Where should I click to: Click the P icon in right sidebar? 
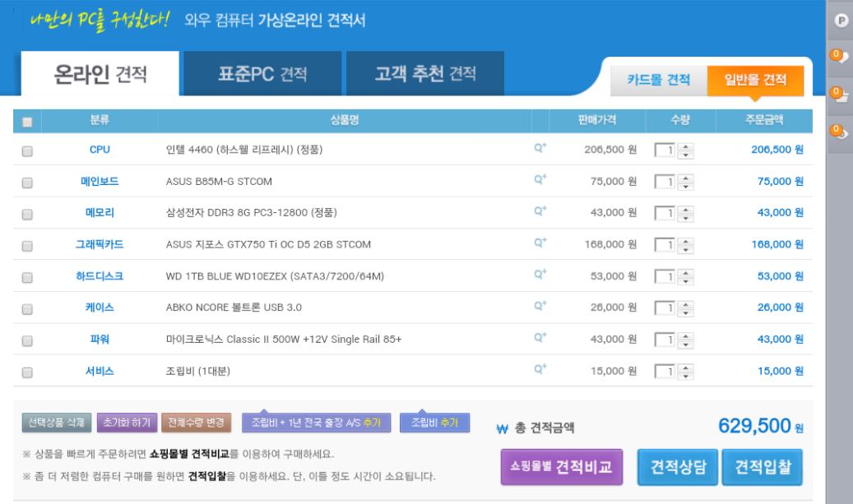coord(841,21)
